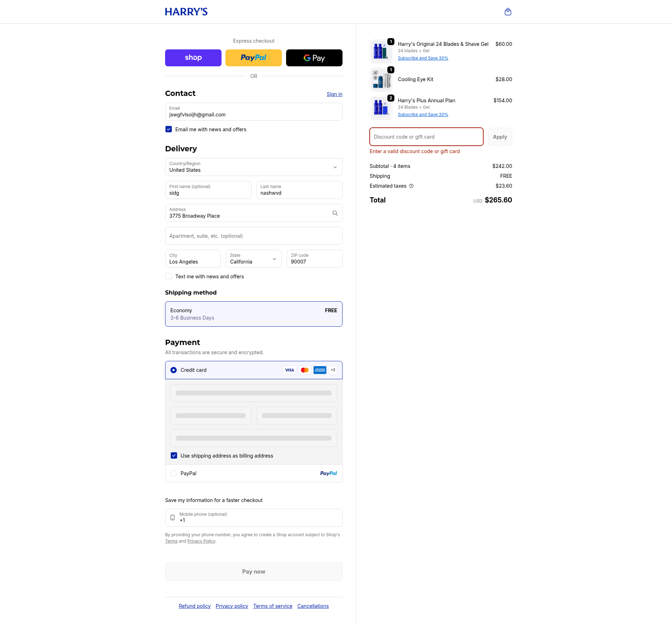Select the PayPal payment radio option
The image size is (672, 623).
tap(174, 473)
